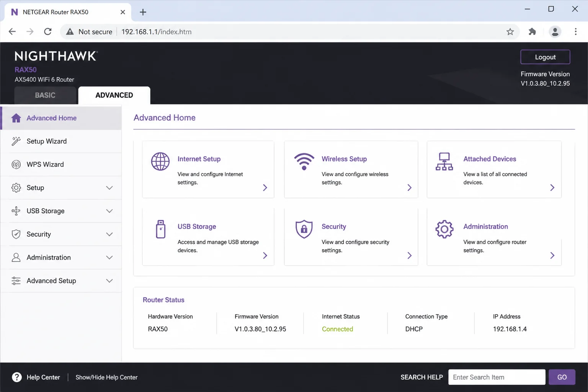Click the Enter Search Item help field
Image resolution: width=588 pixels, height=392 pixels.
497,377
